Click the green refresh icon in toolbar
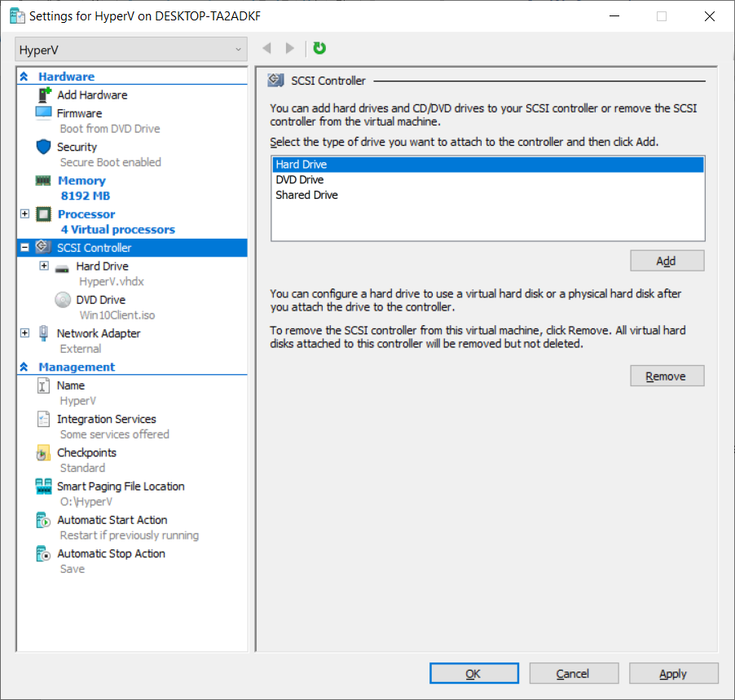The height and width of the screenshot is (700, 735). coord(319,49)
